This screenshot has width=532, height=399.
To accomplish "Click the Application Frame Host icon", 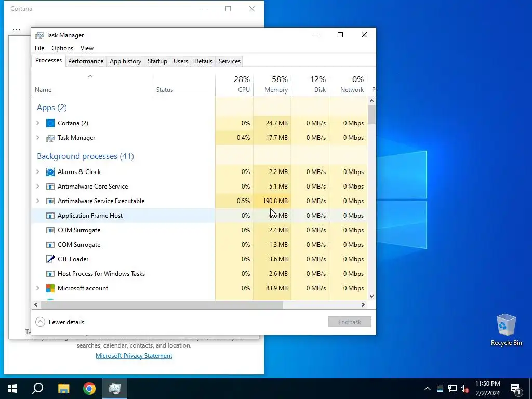I will [x=50, y=216].
